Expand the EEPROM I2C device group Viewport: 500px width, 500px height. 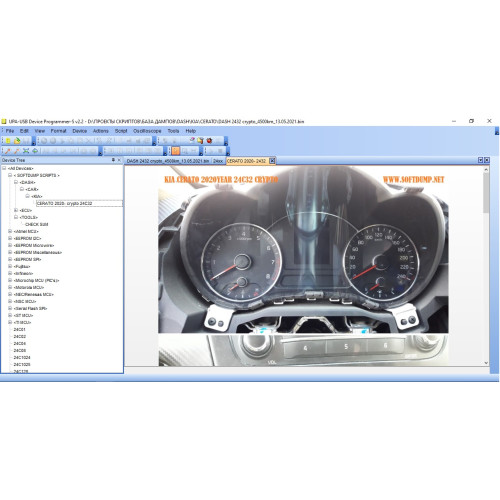(10, 238)
